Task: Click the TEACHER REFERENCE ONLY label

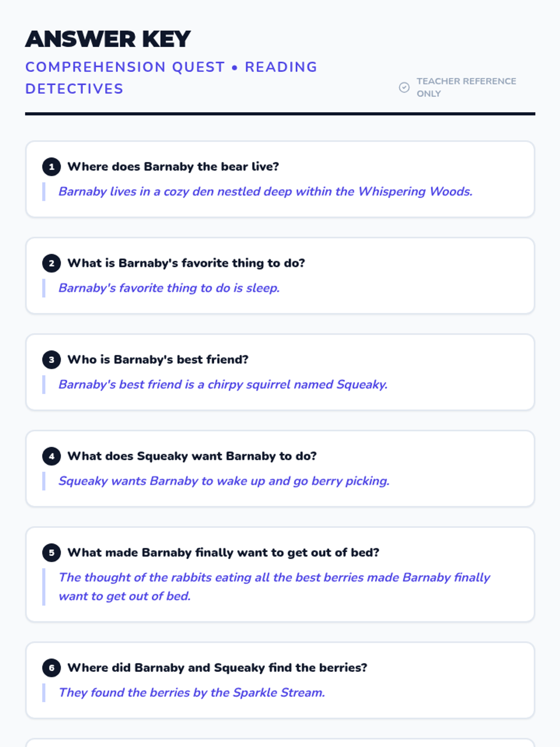Action: [466, 87]
